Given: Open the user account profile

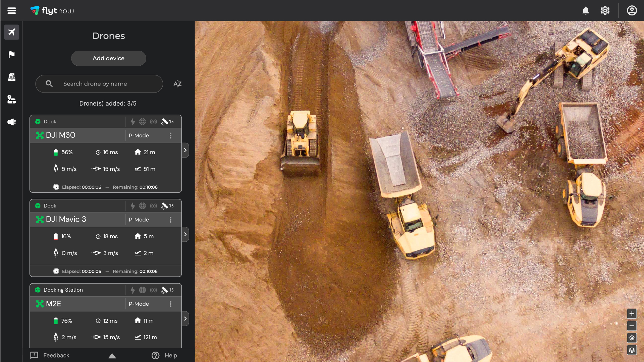Looking at the screenshot, I should tap(632, 11).
